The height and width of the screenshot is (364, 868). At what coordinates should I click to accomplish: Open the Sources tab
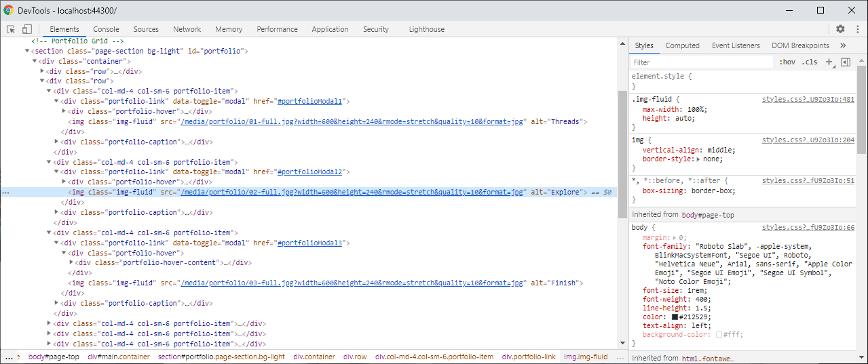click(146, 29)
